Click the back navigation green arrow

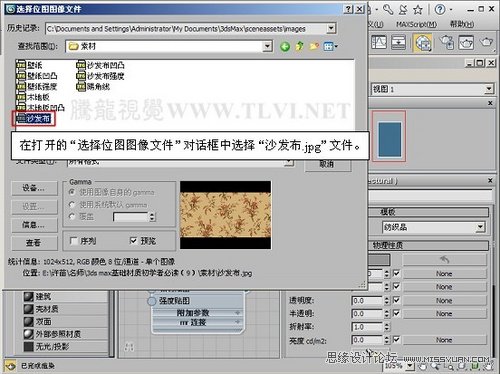(285, 46)
